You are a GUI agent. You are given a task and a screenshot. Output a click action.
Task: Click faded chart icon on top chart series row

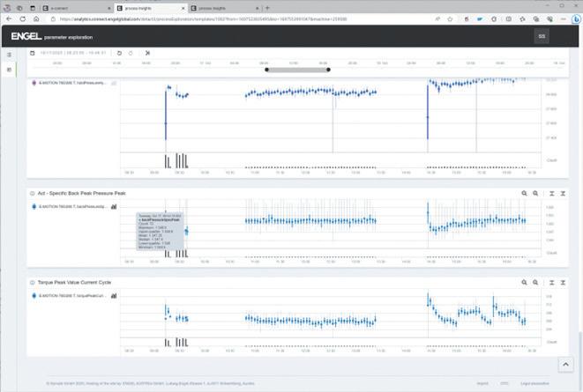tap(114, 83)
